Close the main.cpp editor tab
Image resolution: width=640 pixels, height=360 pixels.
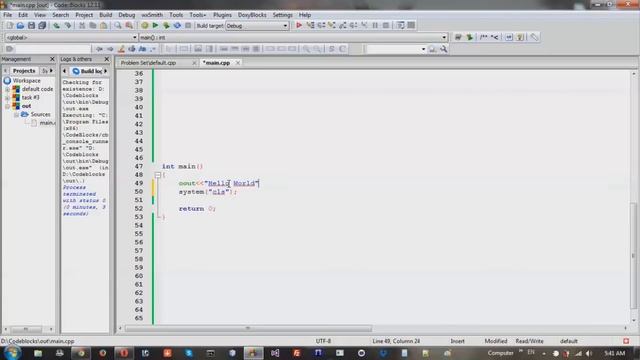[238, 63]
